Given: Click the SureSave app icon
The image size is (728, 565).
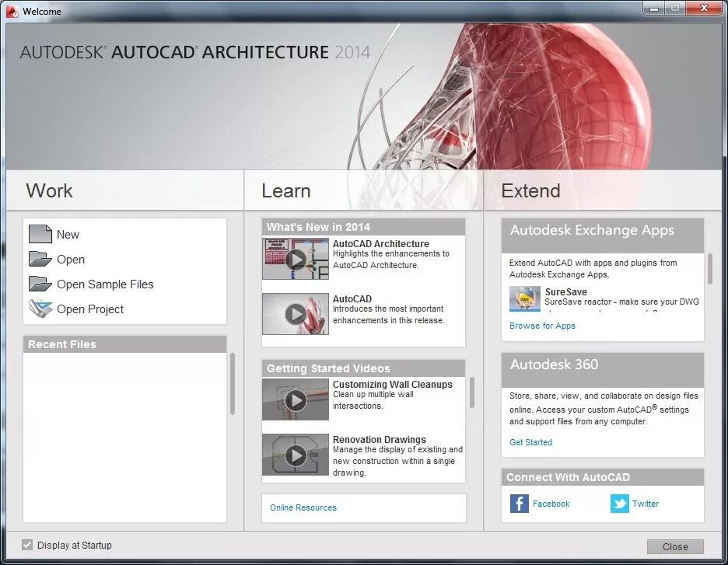Looking at the screenshot, I should pyautogui.click(x=525, y=298).
